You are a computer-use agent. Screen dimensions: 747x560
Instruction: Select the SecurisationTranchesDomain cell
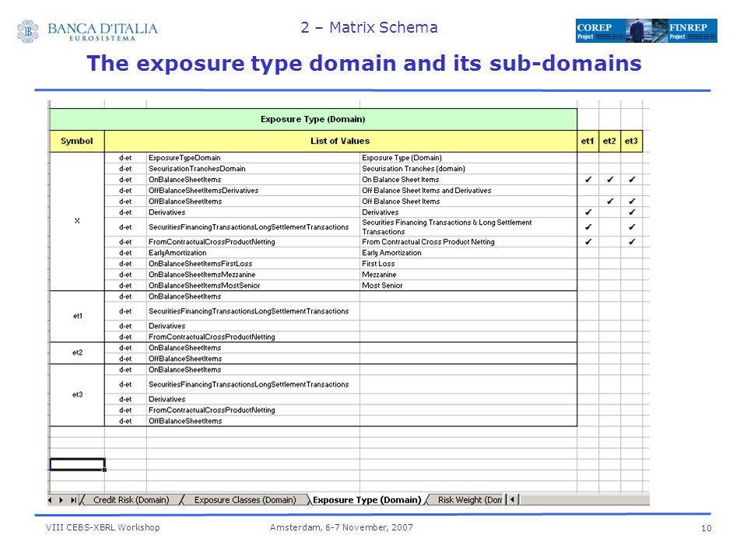click(x=253, y=169)
